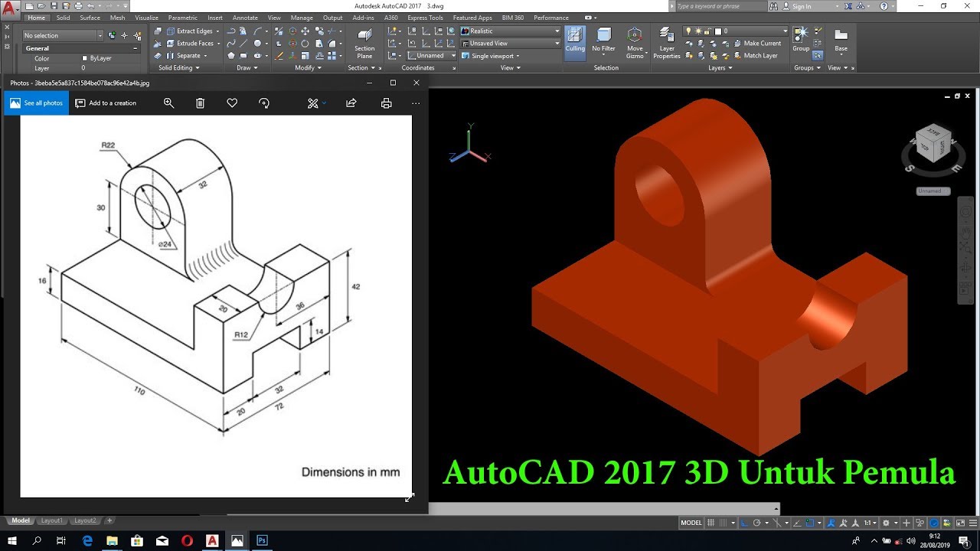
Task: Open the Opera browser from the taskbar
Action: pos(188,540)
